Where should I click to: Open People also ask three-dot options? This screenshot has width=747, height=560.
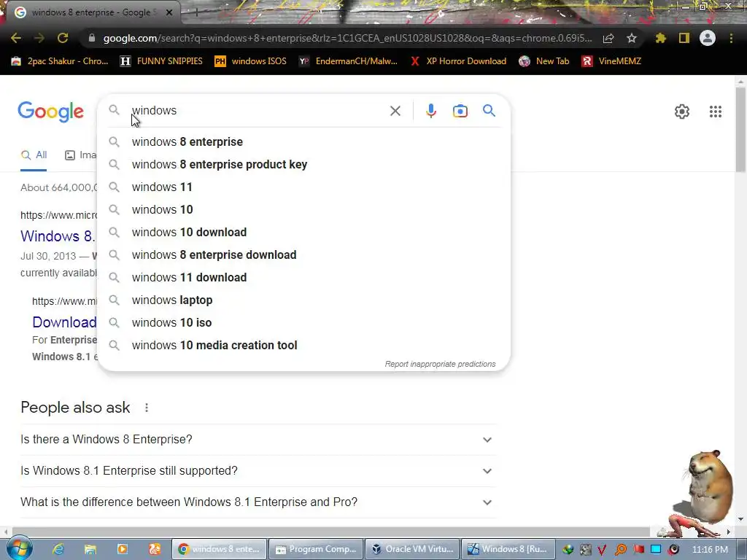147,408
